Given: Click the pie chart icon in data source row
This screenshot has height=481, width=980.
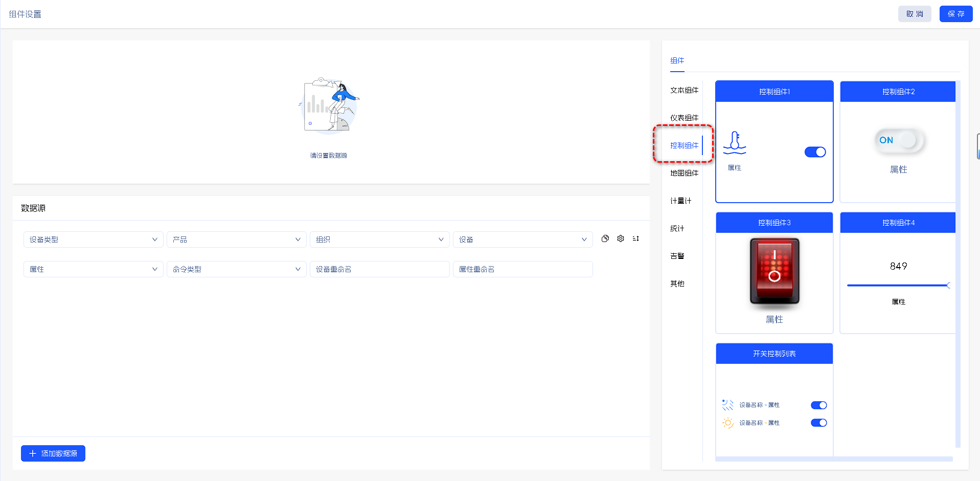Looking at the screenshot, I should click(605, 238).
